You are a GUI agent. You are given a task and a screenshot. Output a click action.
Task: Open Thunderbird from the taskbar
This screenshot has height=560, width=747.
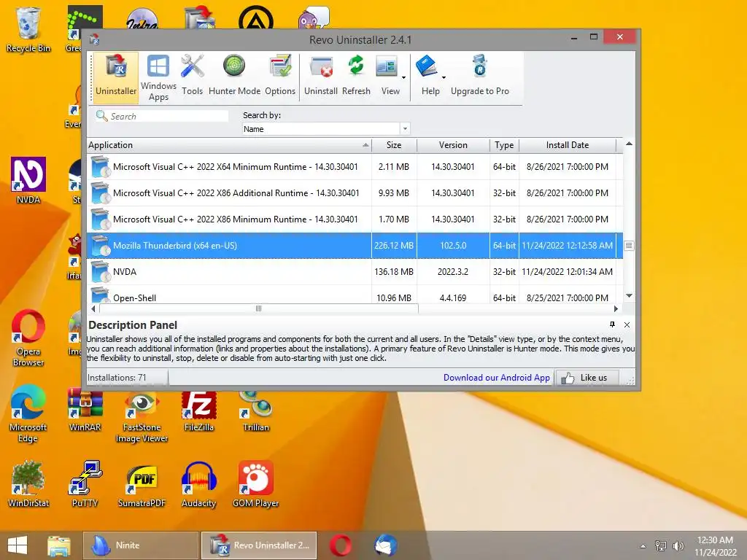click(x=385, y=545)
